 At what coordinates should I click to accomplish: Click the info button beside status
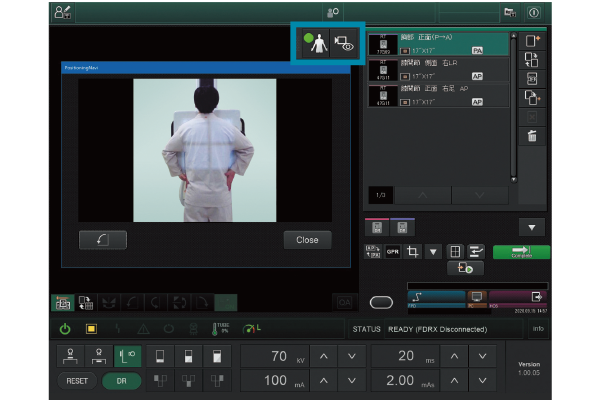pos(538,329)
